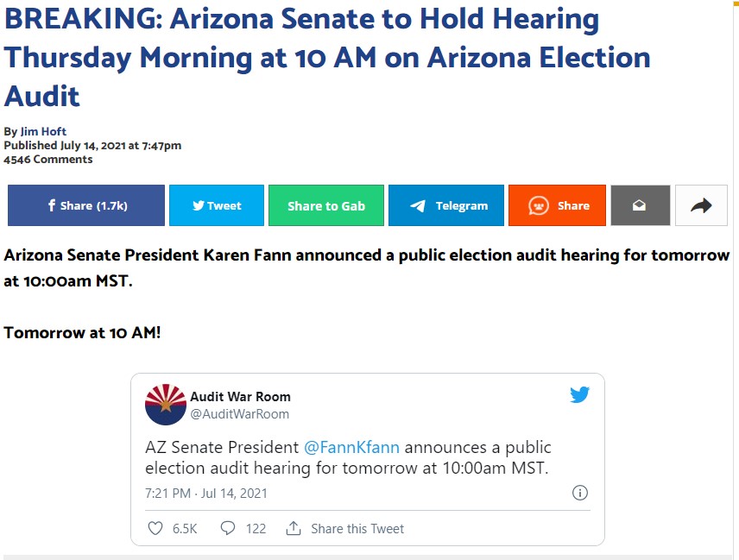Click the article headline title
This screenshot has height=560, width=739.
[327, 57]
